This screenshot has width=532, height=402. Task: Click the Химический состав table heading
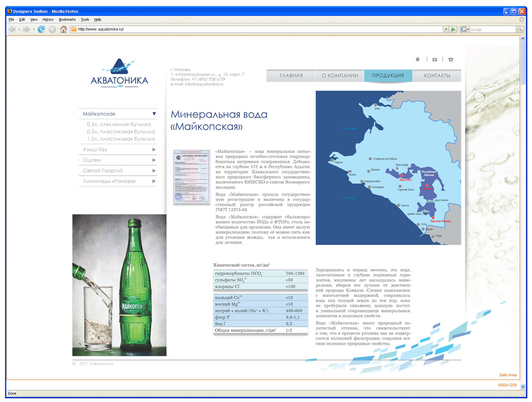tap(241, 265)
